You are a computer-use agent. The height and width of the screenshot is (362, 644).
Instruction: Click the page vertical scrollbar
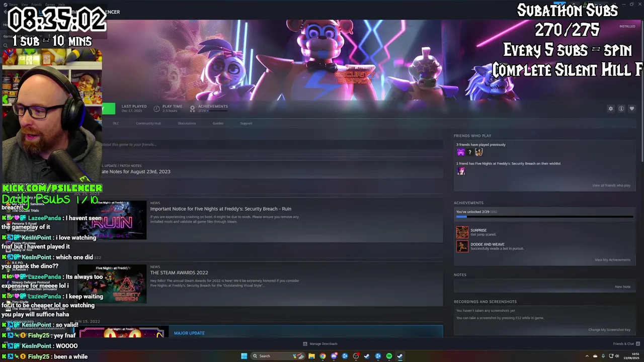[642, 90]
